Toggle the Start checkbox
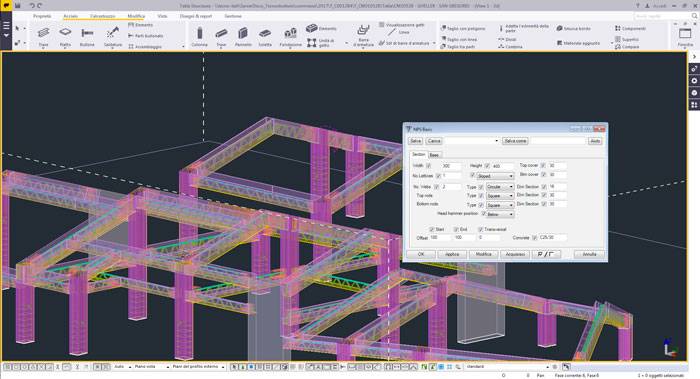 432,229
